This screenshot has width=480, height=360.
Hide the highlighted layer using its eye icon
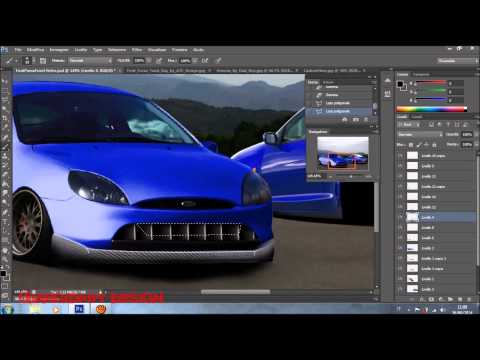(x=400, y=217)
